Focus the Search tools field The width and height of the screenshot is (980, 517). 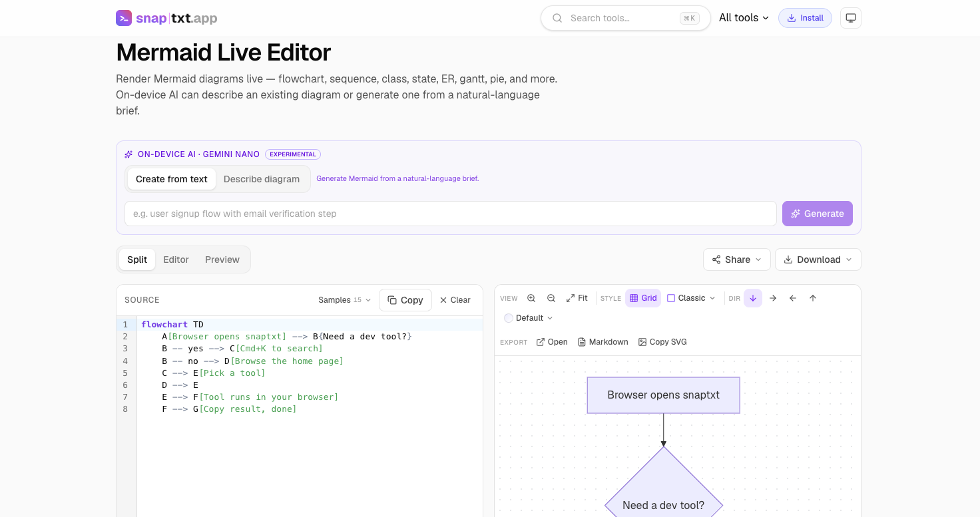click(626, 18)
